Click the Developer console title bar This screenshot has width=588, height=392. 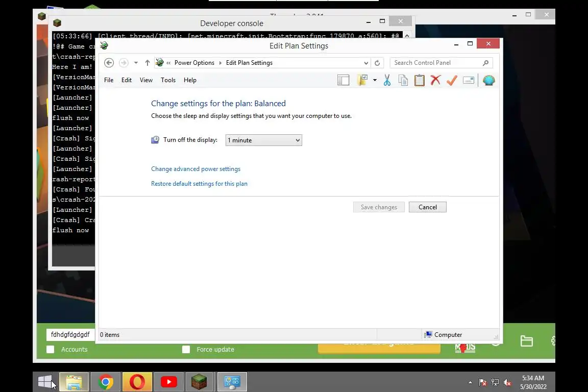232,23
